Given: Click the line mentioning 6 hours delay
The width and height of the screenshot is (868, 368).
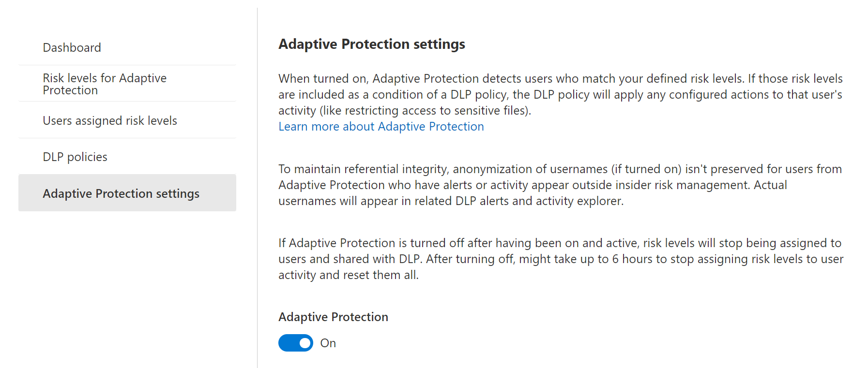Looking at the screenshot, I should [560, 259].
